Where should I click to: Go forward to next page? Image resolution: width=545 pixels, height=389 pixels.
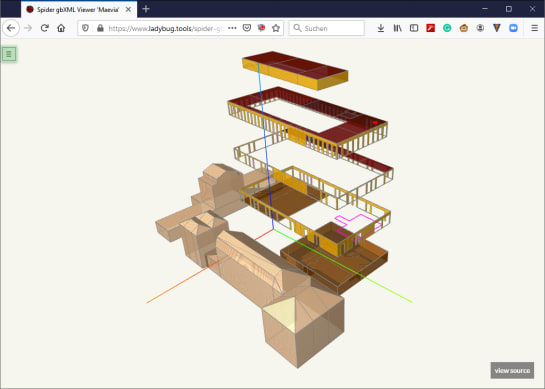point(28,28)
